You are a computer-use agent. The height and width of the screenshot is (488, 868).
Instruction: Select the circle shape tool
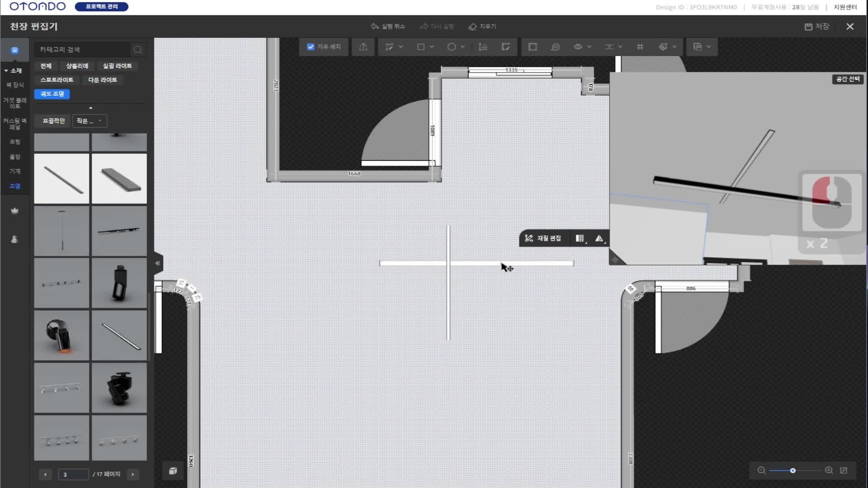(451, 47)
